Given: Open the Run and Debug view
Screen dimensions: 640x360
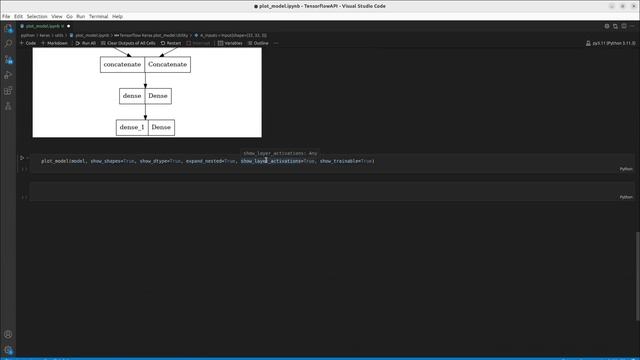Looking at the screenshot, I should pyautogui.click(x=8, y=75).
